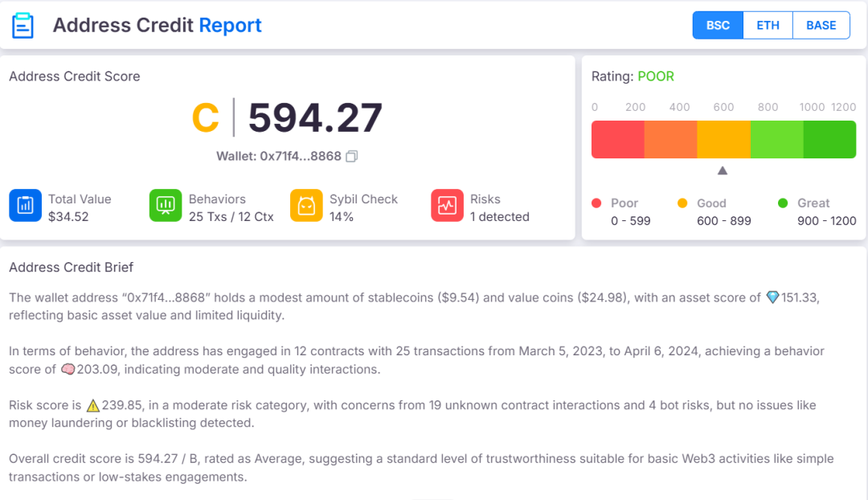Click the red Poor legend dot

click(x=596, y=203)
